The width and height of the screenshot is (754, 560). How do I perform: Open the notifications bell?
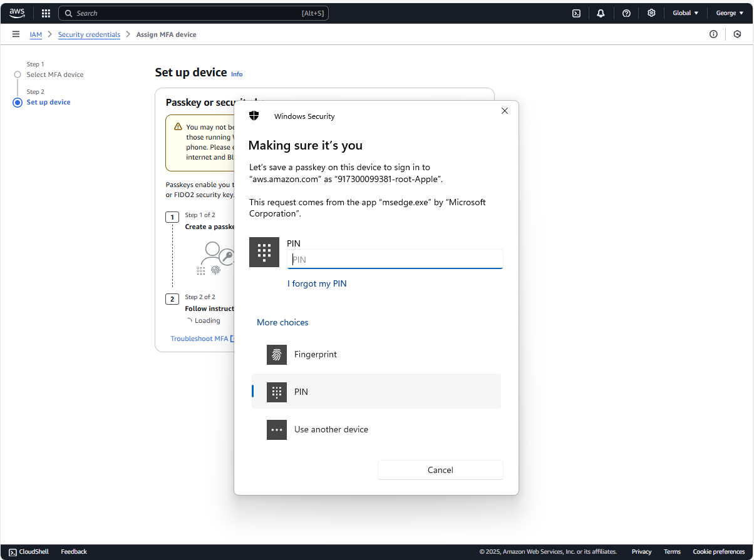[601, 13]
